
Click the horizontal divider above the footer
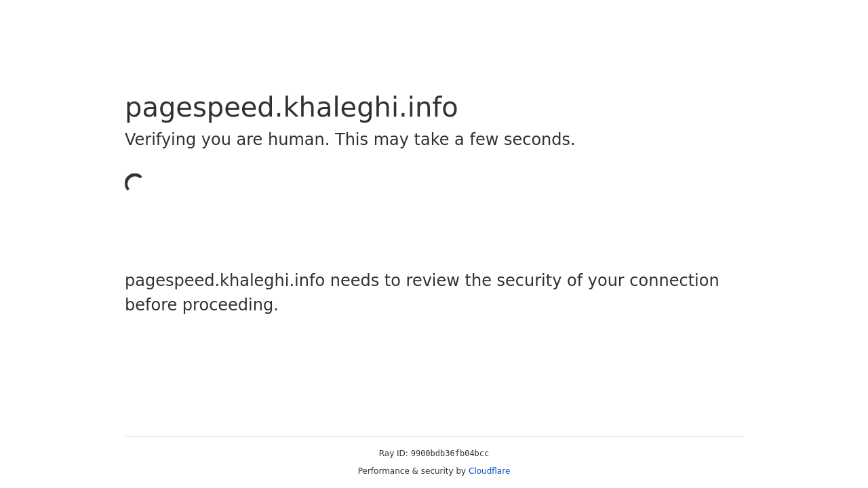(434, 436)
